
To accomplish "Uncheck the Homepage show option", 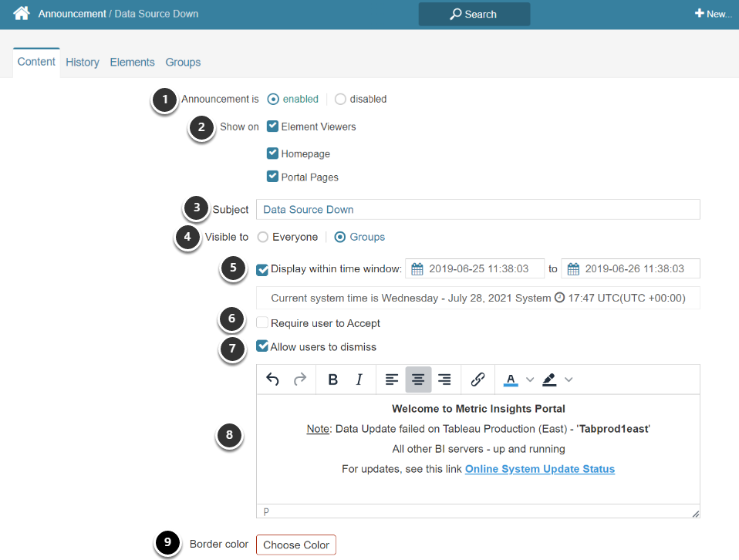I will click(272, 153).
